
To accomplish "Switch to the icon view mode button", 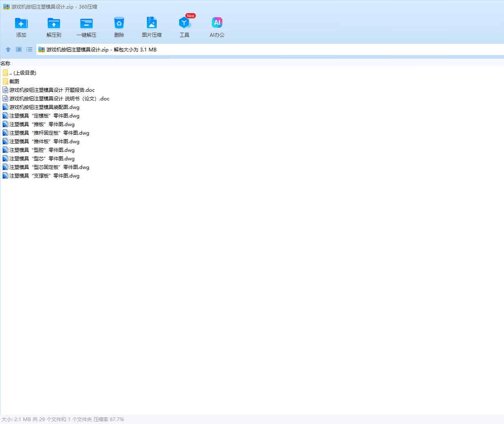I will click(x=19, y=49).
